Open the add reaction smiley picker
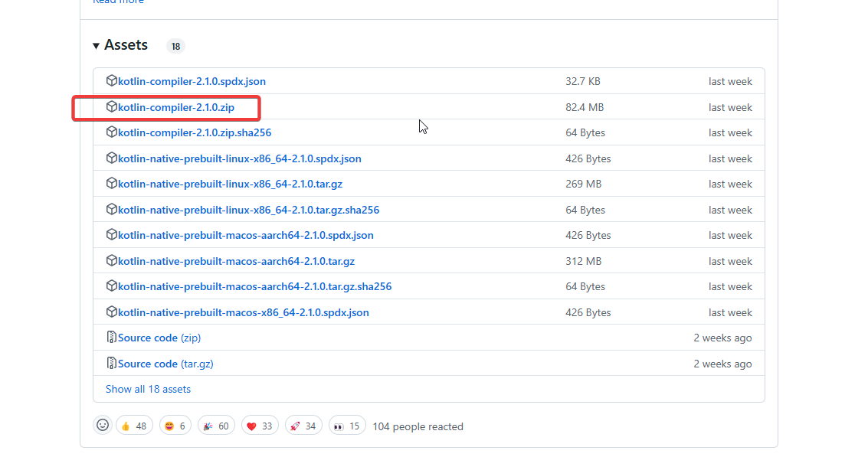Image resolution: width=868 pixels, height=470 pixels. click(103, 425)
